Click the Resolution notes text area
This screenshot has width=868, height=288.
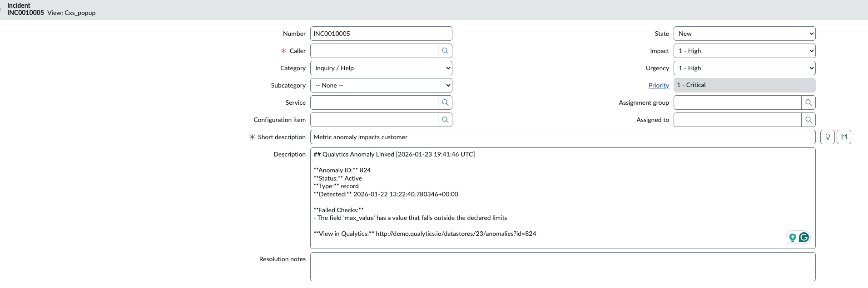(563, 267)
